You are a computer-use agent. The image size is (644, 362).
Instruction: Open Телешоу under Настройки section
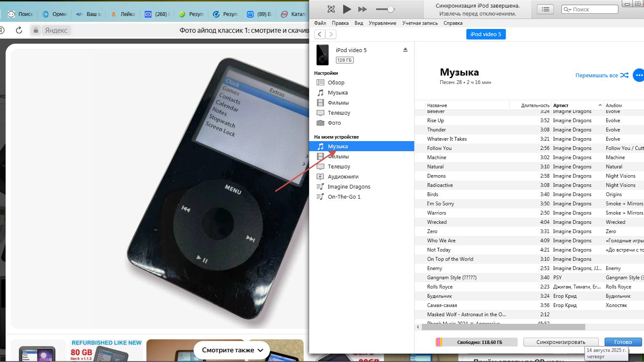coord(339,113)
